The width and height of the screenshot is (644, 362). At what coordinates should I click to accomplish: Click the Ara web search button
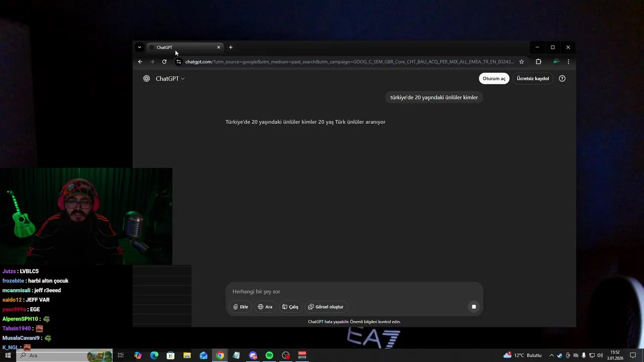[x=265, y=307]
